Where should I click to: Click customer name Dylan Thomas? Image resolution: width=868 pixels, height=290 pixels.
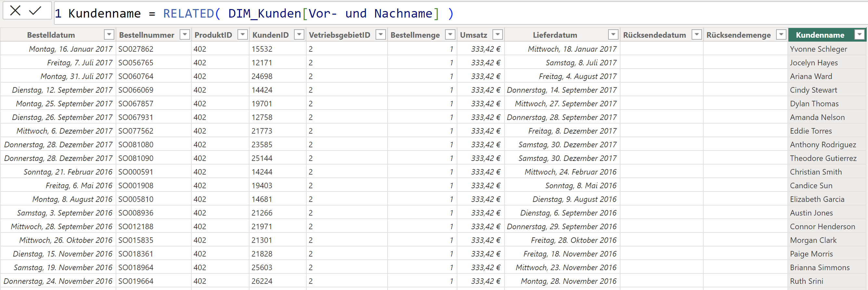pyautogui.click(x=814, y=103)
